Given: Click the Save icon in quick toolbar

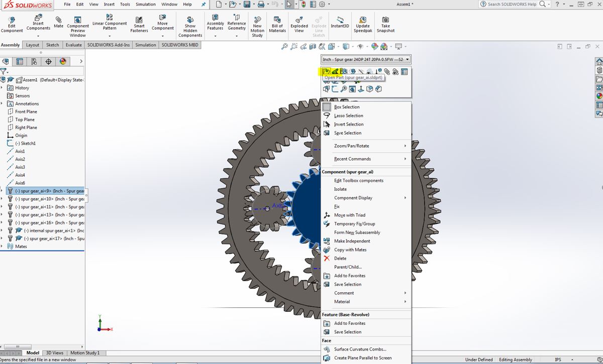Looking at the screenshot, I should (247, 4).
